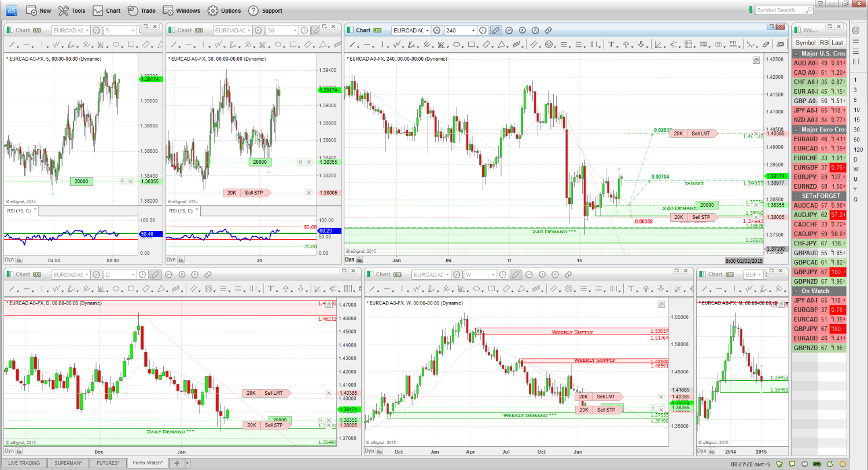
Task: Click the MOB tool in 240 chart
Action: click(x=704, y=45)
